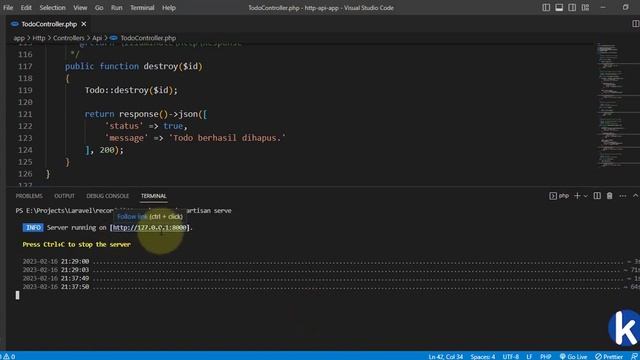640x360 pixels.
Task: Click 'Todo berhasil dihapus.' string
Action: 227,138
